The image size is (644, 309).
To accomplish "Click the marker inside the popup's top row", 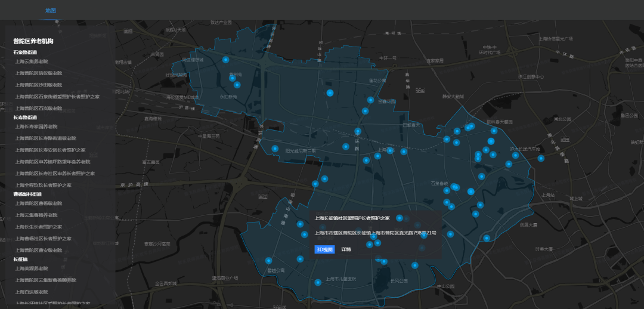I will [400, 218].
